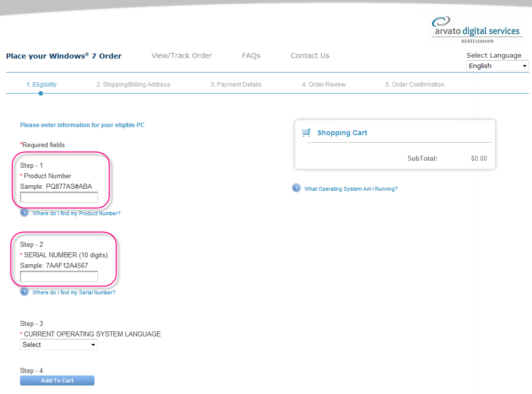Viewport: 532px width, 394px height.
Task: Open the FAQs page
Action: click(x=251, y=56)
